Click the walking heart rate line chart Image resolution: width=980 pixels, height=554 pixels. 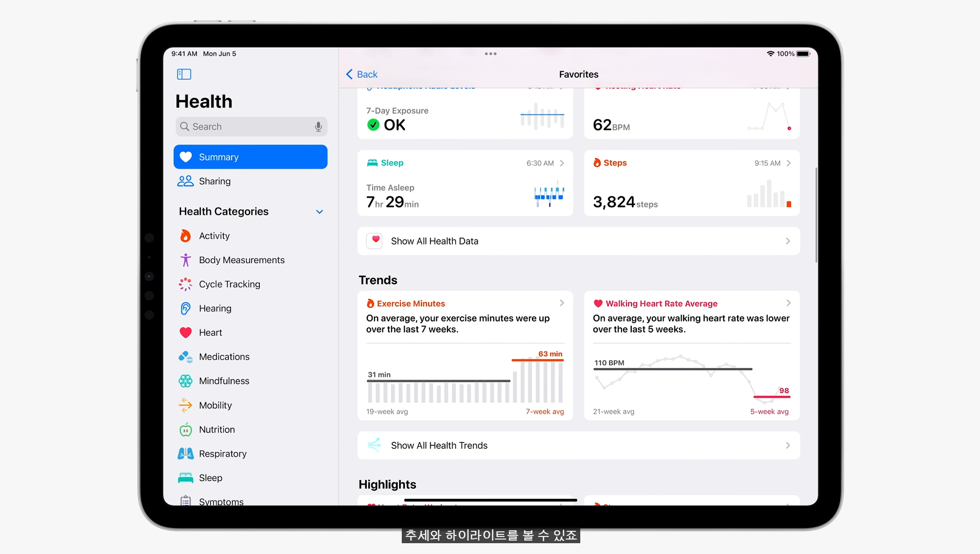(x=692, y=378)
